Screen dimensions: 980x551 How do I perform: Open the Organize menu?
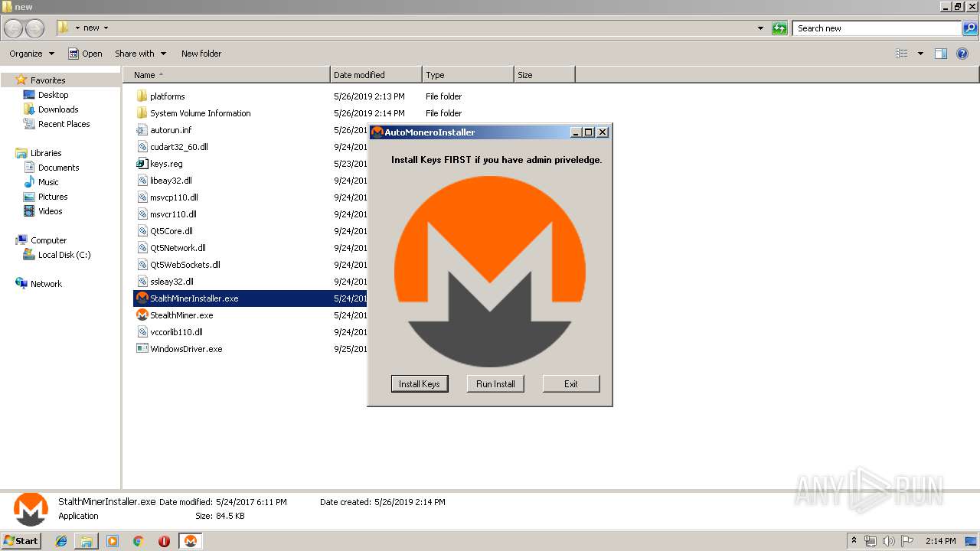31,54
